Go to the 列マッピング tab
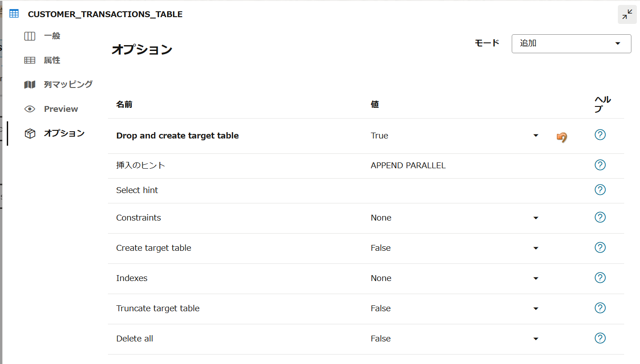 click(68, 84)
